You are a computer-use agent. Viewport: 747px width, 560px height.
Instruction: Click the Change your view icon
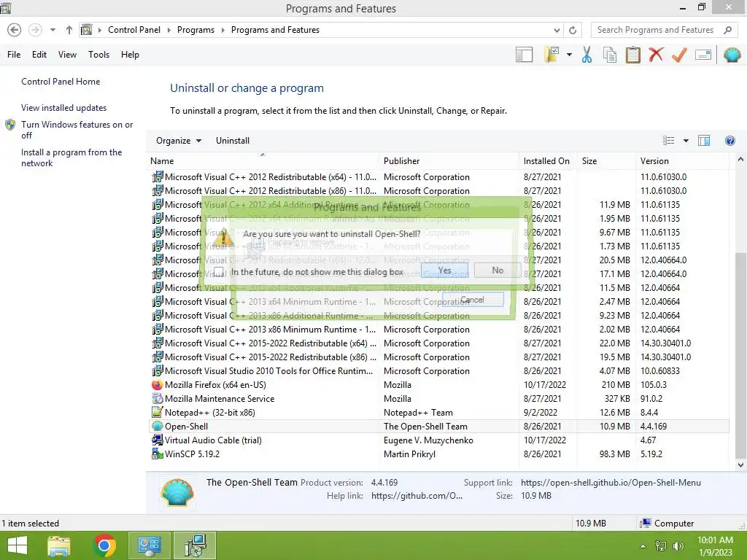668,141
